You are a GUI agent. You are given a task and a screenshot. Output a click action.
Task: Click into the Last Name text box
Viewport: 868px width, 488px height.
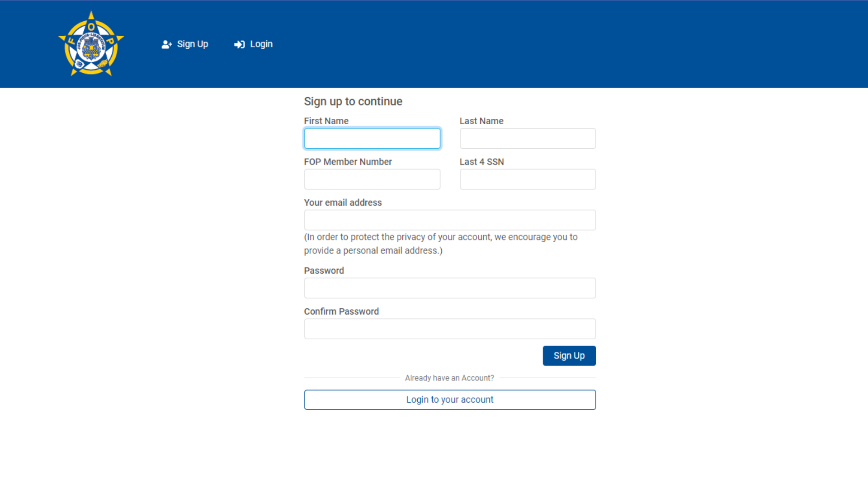pyautogui.click(x=528, y=138)
